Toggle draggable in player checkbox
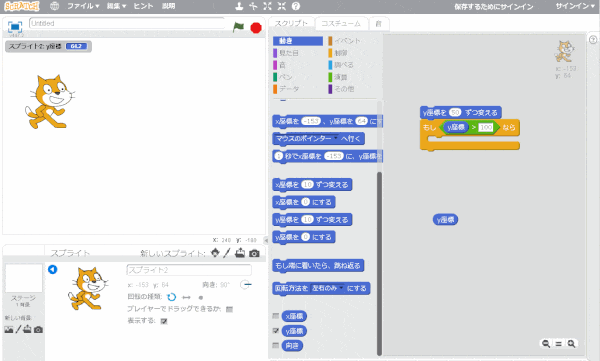 click(x=229, y=309)
